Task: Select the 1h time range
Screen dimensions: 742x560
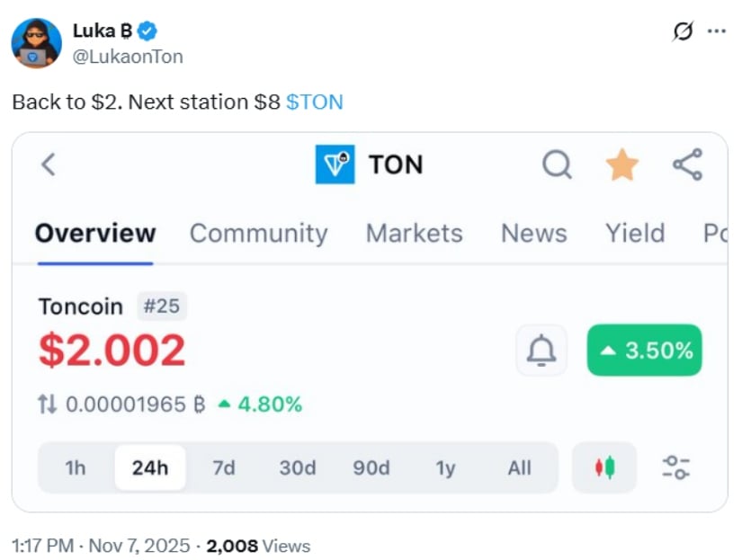Action: pos(76,467)
